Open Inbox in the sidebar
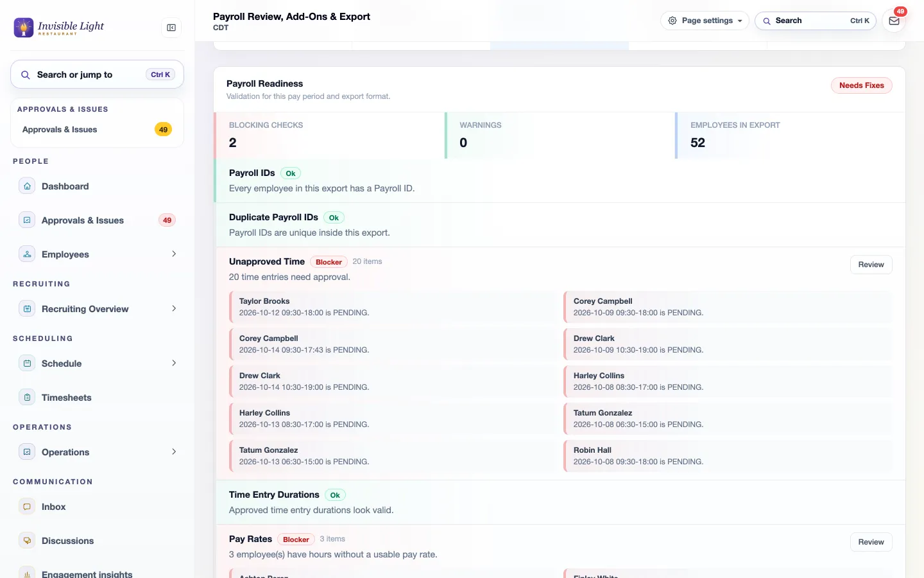 (x=98, y=507)
